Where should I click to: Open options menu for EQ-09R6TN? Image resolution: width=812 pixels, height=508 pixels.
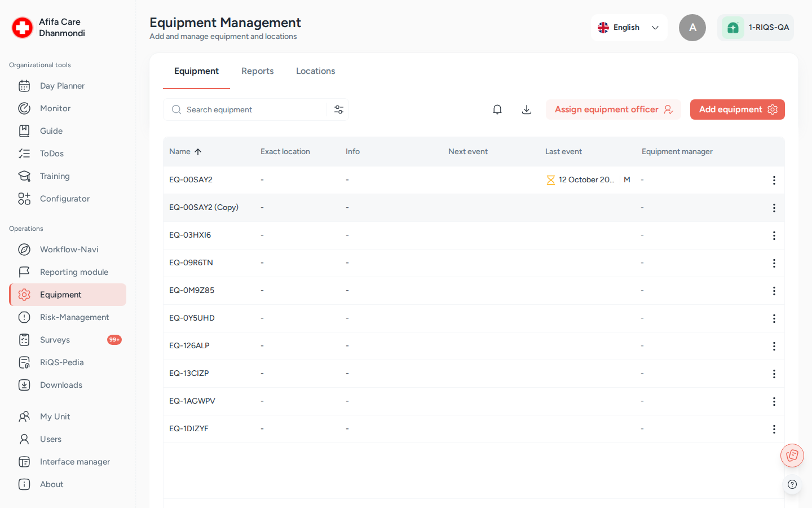[774, 263]
